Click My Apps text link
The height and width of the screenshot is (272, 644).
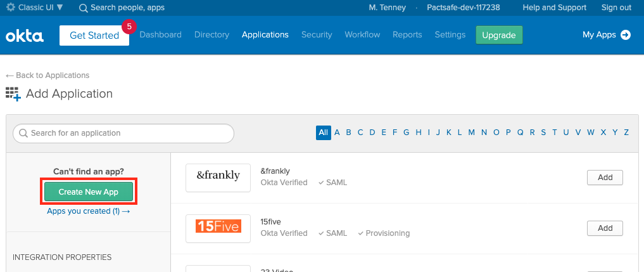[x=599, y=35]
